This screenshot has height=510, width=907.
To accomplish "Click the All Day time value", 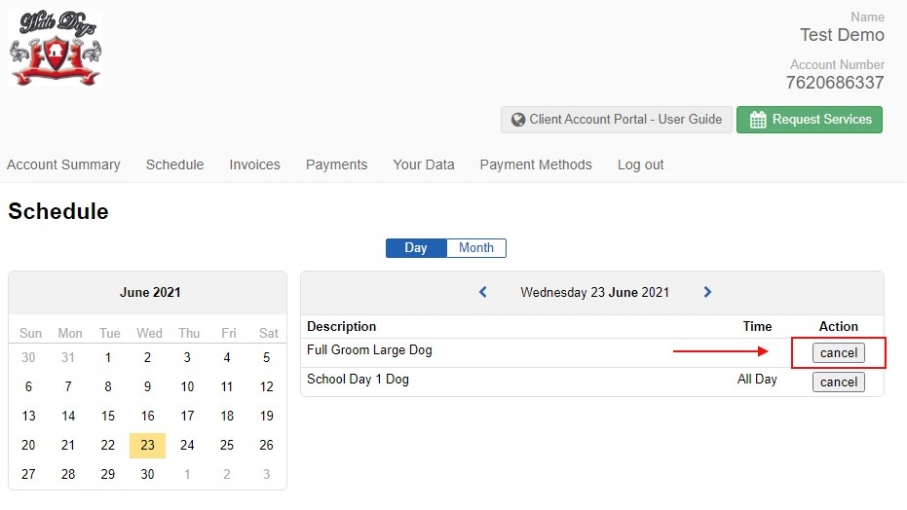I will tap(757, 379).
